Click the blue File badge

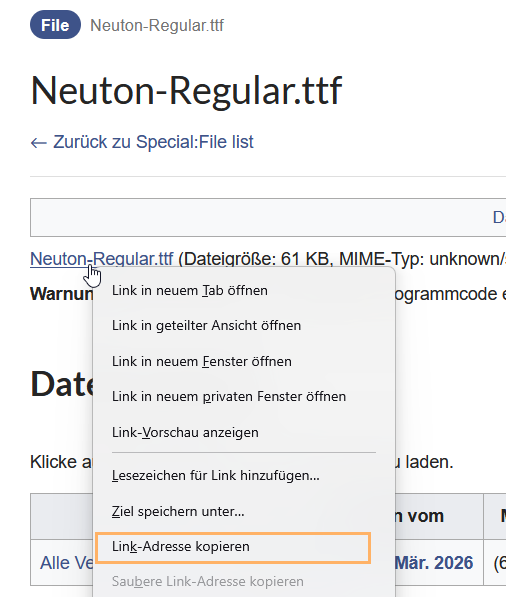click(x=55, y=25)
